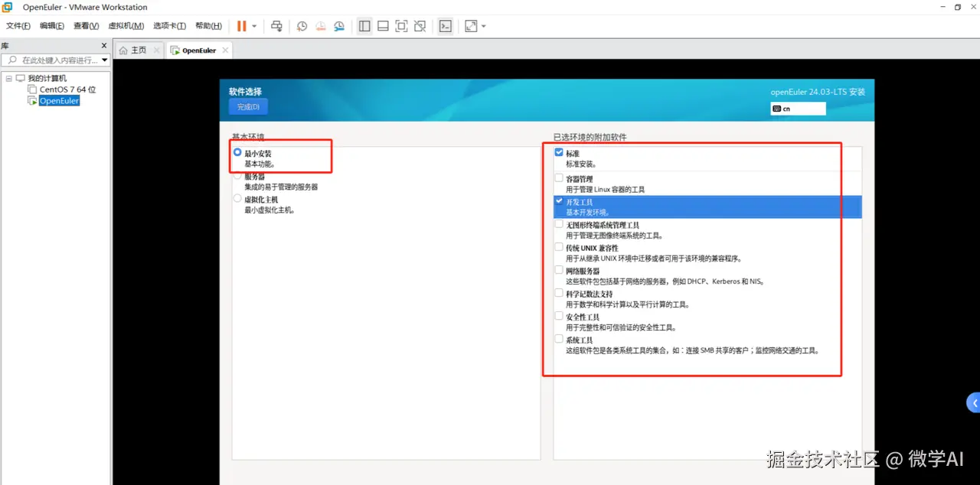Toggle the thumbnail bar view icon
The image size is (980, 485).
(x=383, y=26)
